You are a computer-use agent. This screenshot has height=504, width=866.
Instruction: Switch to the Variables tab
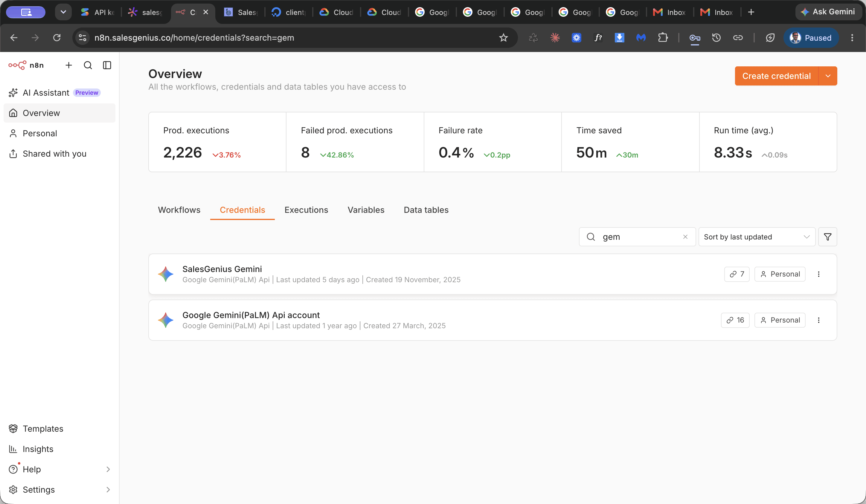366,210
